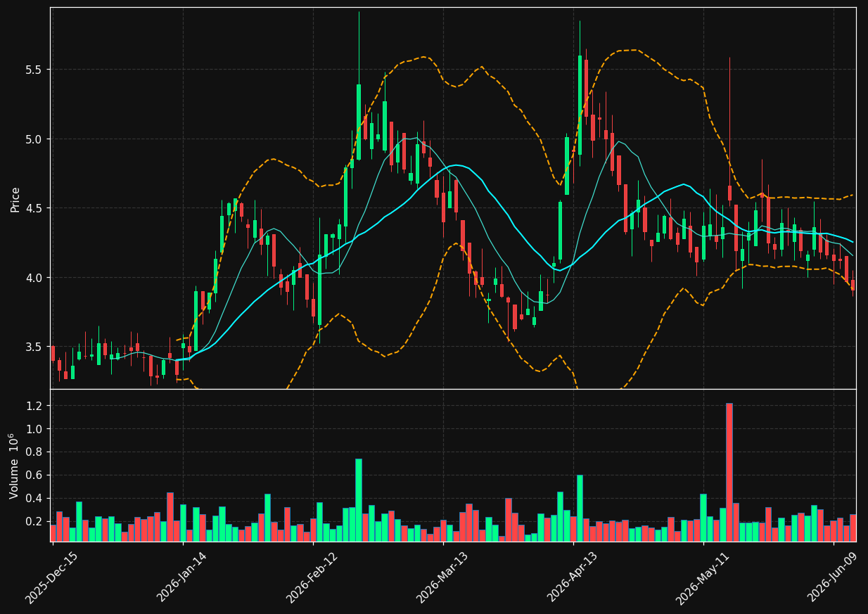The height and width of the screenshot is (614, 868).
Task: Click the 4.0 price axis value
Action: point(34,278)
